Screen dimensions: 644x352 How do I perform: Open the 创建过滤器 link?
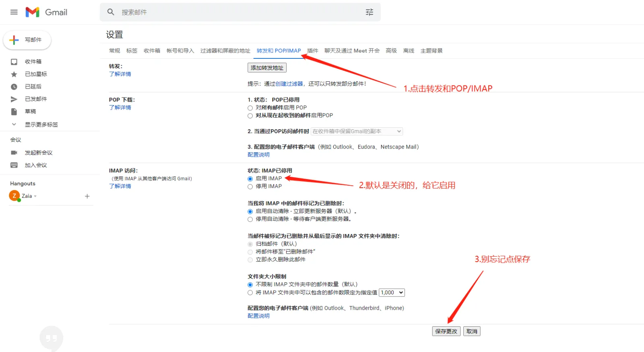coord(289,84)
